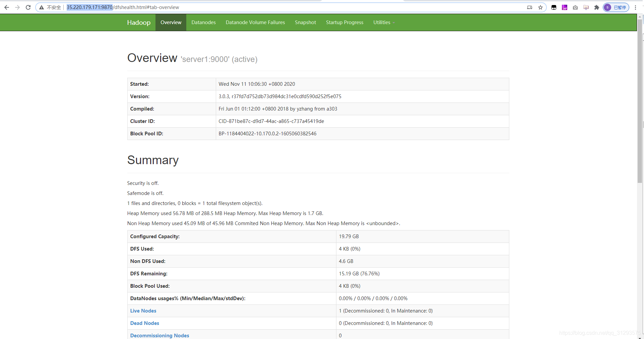
Task: Go back with the browser back arrow
Action: click(x=7, y=7)
